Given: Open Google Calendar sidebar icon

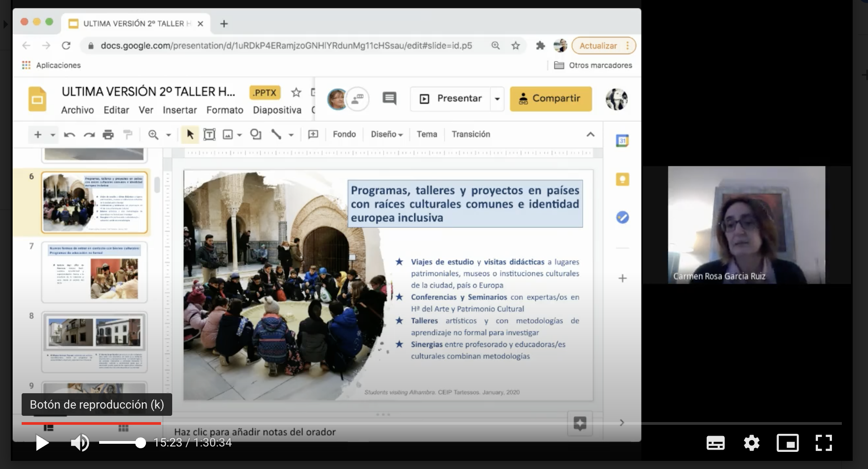Looking at the screenshot, I should coord(622,141).
